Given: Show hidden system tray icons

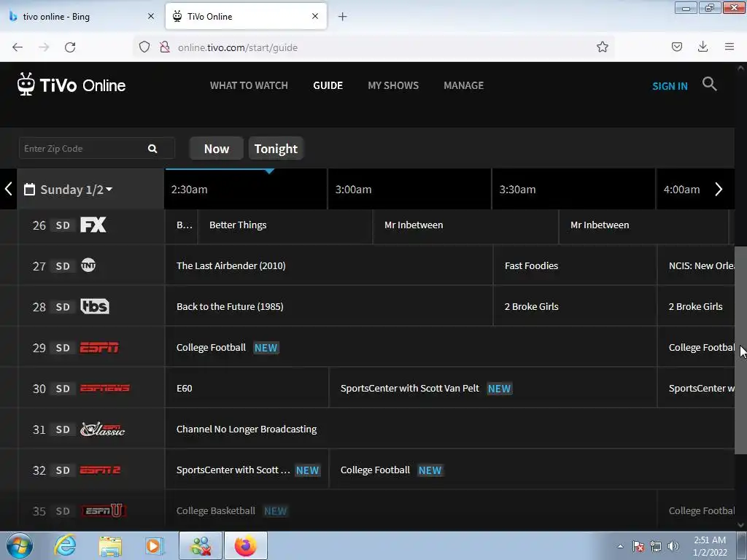Looking at the screenshot, I should coord(620,546).
